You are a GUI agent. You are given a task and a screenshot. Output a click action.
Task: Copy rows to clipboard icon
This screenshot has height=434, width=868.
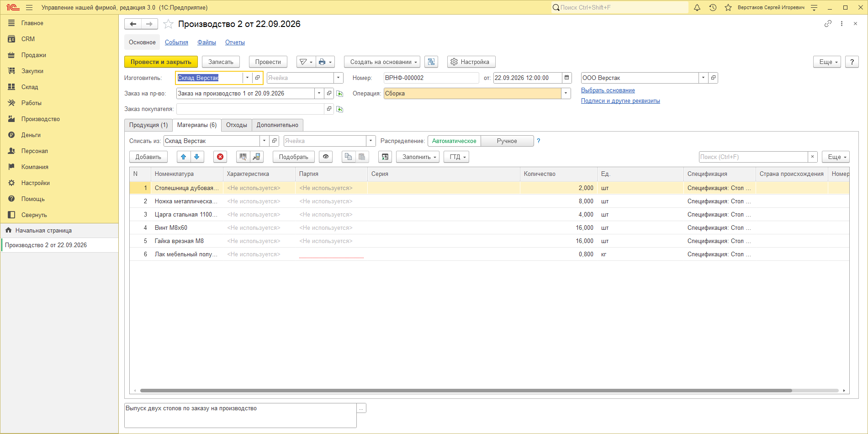[349, 157]
